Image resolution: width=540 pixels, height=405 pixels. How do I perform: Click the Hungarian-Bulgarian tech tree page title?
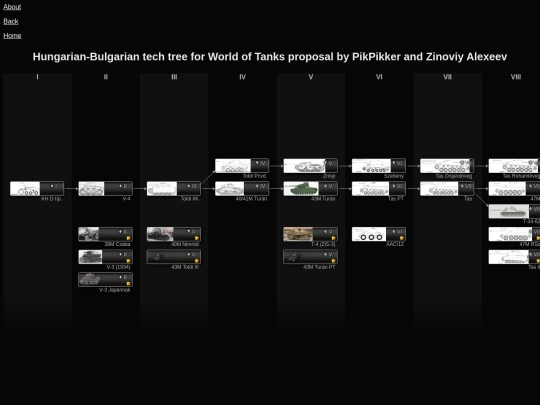[x=270, y=57]
